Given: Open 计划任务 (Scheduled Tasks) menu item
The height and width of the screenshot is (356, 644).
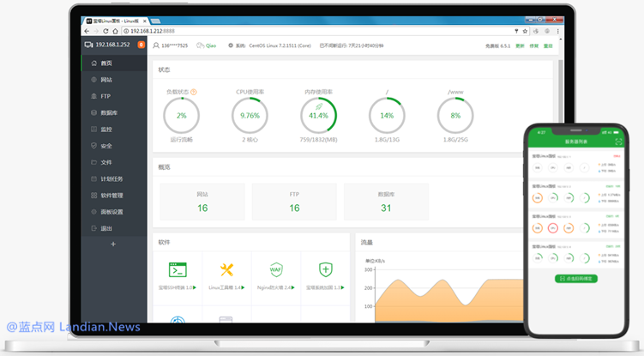Looking at the screenshot, I should [x=111, y=178].
